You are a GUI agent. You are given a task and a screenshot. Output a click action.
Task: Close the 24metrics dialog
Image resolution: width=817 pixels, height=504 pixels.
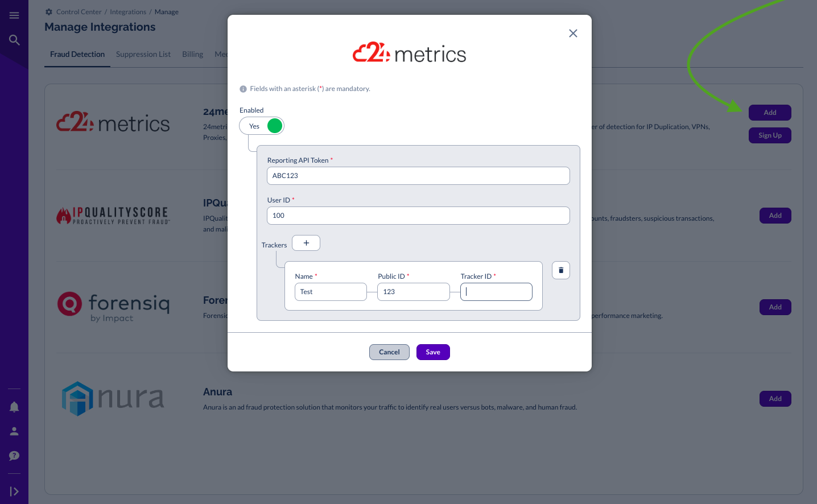pos(573,34)
